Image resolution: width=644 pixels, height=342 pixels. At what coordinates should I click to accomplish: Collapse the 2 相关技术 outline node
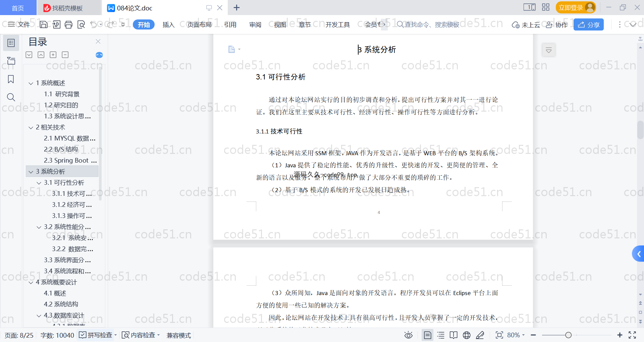pyautogui.click(x=31, y=127)
